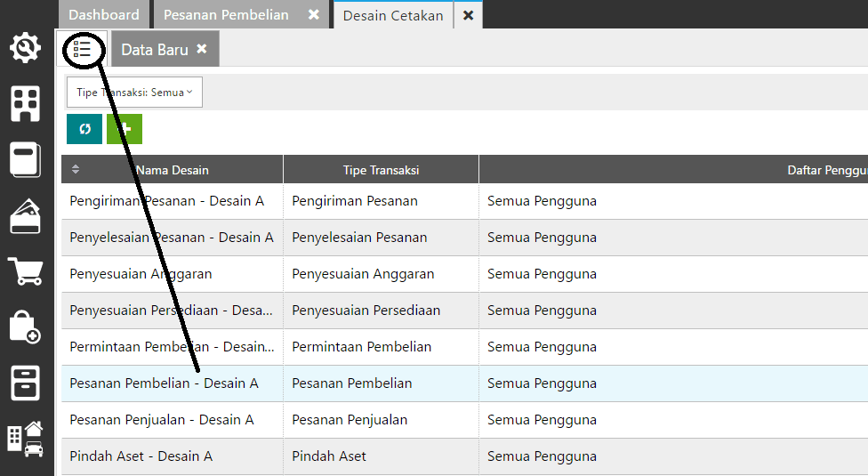This screenshot has width=868, height=476.
Task: Select row Pengiriman Pesanan - Desain A
Action: 464,201
